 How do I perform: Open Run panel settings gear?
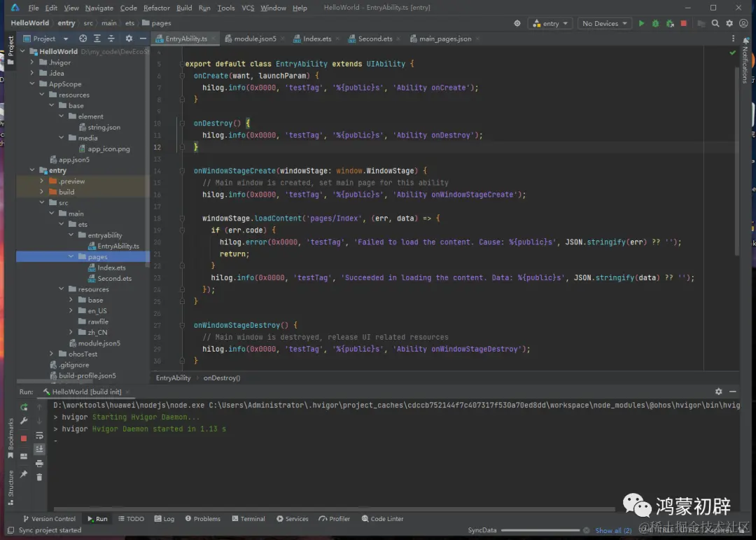coord(718,392)
